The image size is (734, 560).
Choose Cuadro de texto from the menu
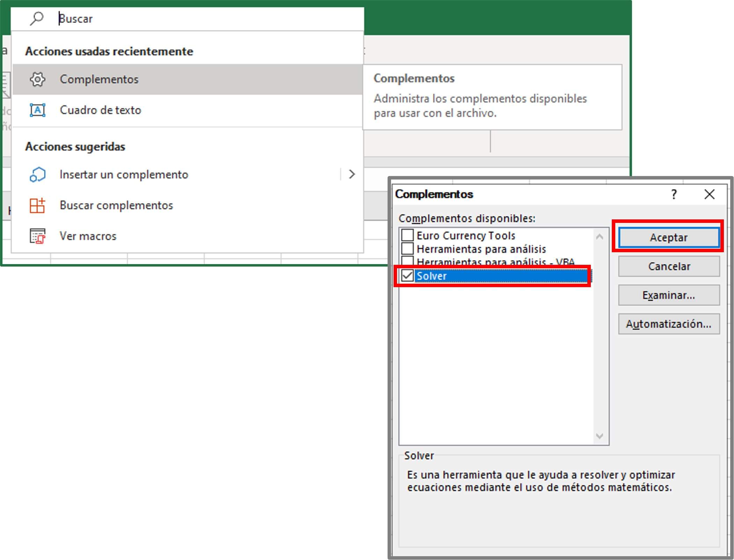pyautogui.click(x=101, y=110)
